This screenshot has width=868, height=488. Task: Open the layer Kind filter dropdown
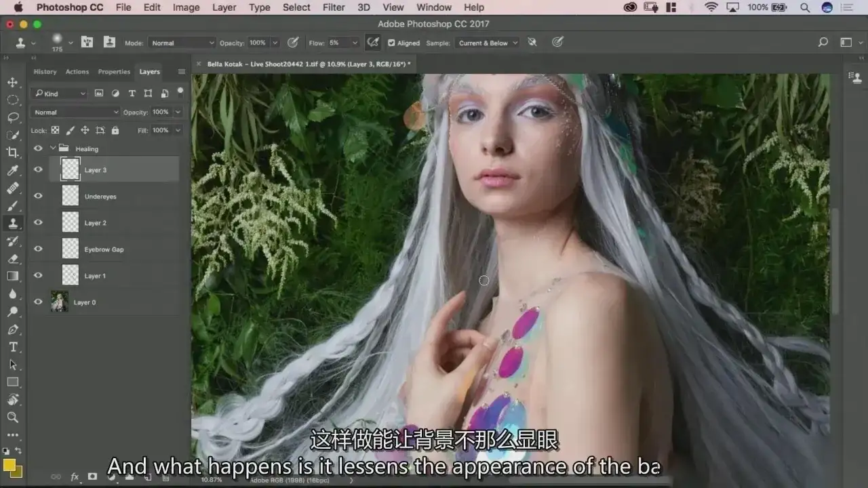(60, 94)
